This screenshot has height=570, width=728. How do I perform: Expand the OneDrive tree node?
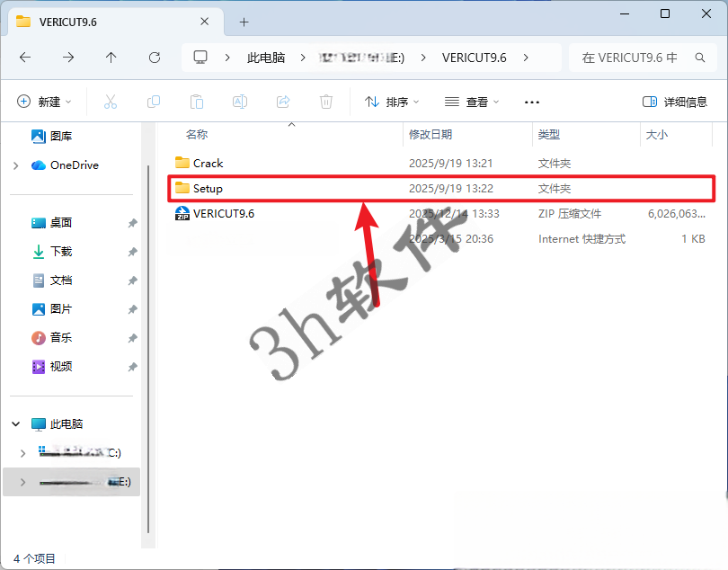point(16,165)
